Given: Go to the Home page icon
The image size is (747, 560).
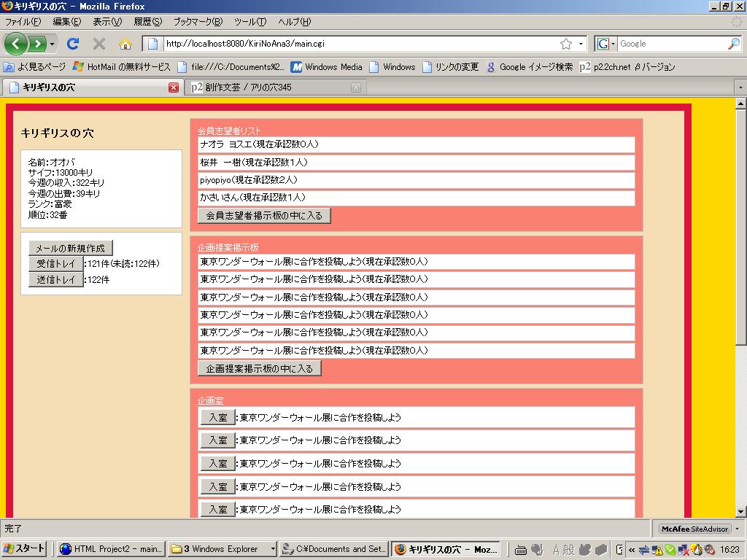Looking at the screenshot, I should [x=125, y=44].
